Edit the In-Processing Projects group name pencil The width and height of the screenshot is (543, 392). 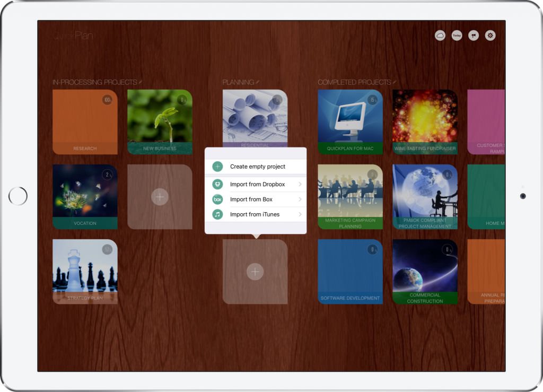click(x=141, y=82)
